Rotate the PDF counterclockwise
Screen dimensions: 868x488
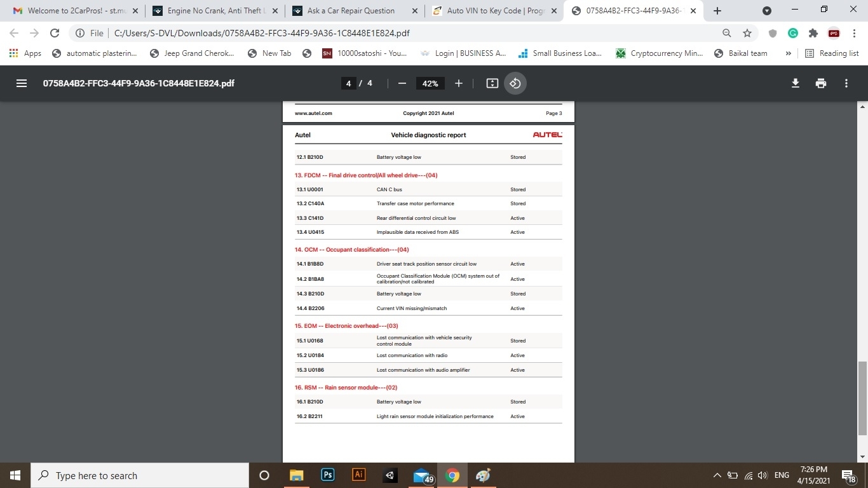(515, 83)
